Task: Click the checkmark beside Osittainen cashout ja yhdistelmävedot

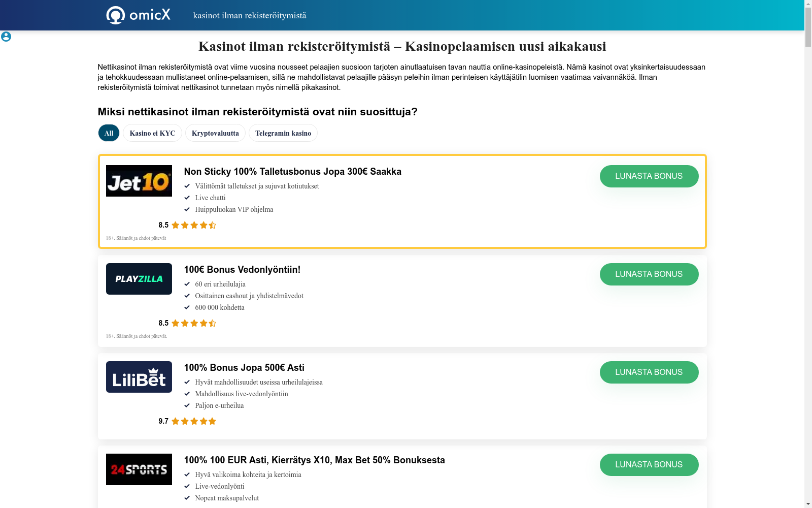Action: tap(187, 296)
